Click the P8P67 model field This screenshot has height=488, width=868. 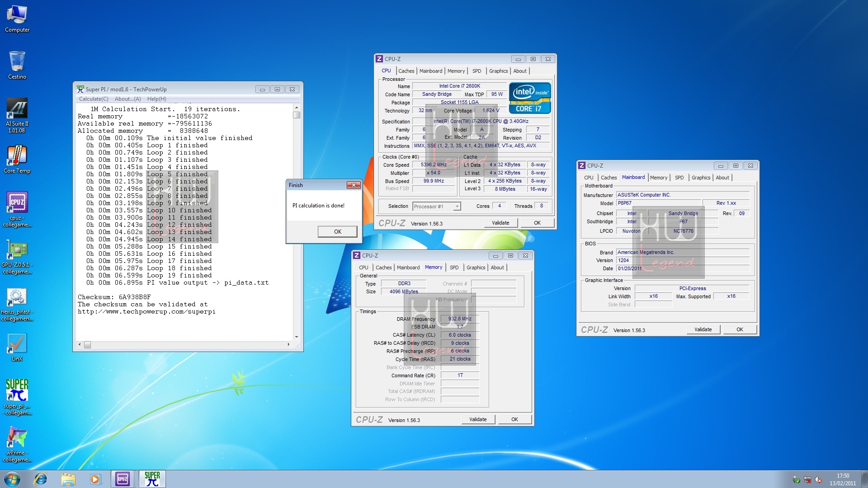point(659,203)
